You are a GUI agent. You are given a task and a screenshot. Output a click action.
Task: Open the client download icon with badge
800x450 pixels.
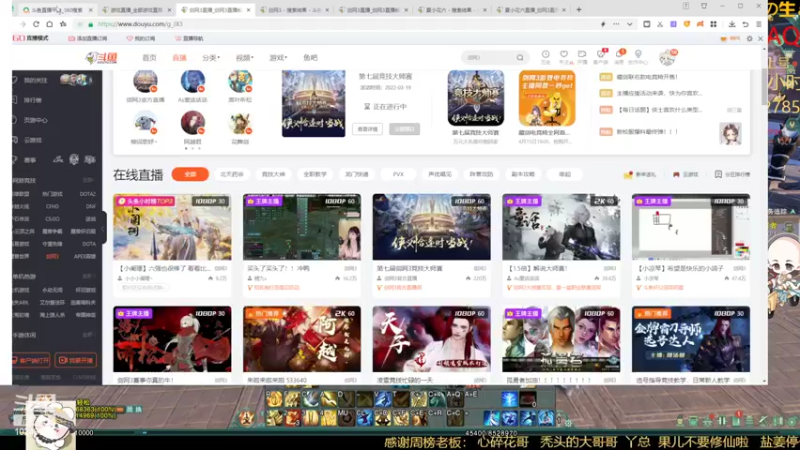click(x=601, y=56)
